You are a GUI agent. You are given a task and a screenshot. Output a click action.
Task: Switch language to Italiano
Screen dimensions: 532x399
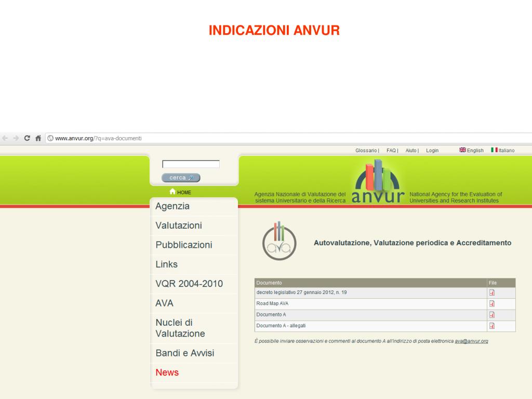(507, 150)
